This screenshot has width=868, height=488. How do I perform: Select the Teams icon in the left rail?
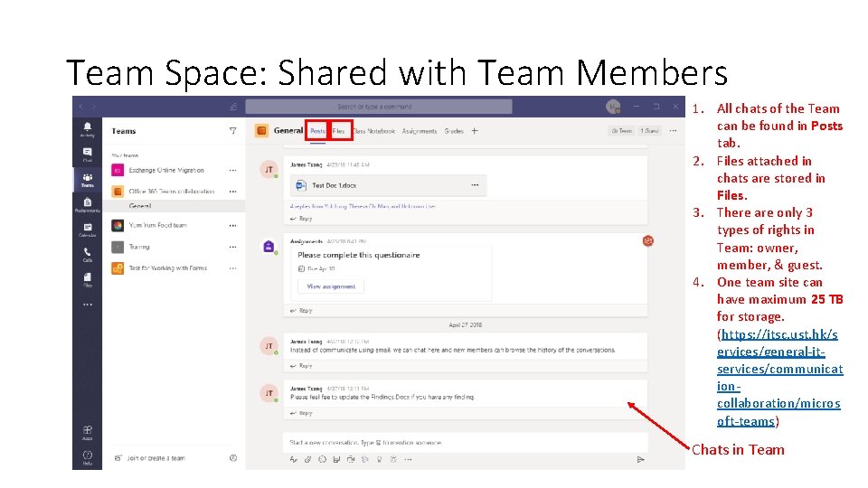coord(88,180)
